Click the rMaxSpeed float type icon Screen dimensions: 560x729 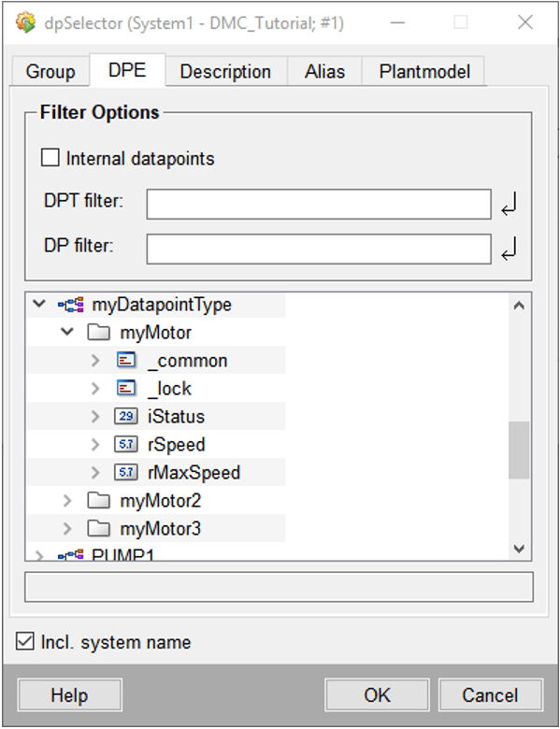[126, 472]
